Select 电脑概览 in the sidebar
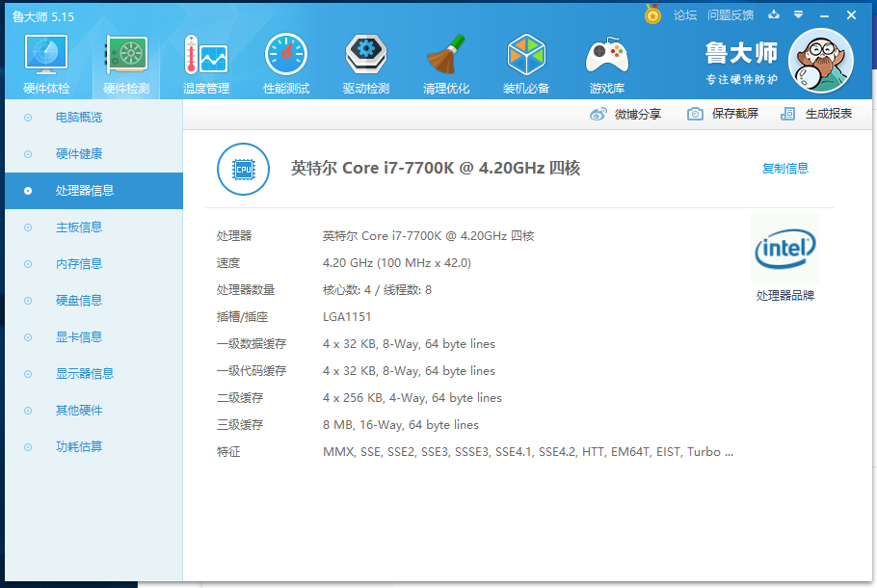Screen dimensions: 877x588 pos(94,118)
